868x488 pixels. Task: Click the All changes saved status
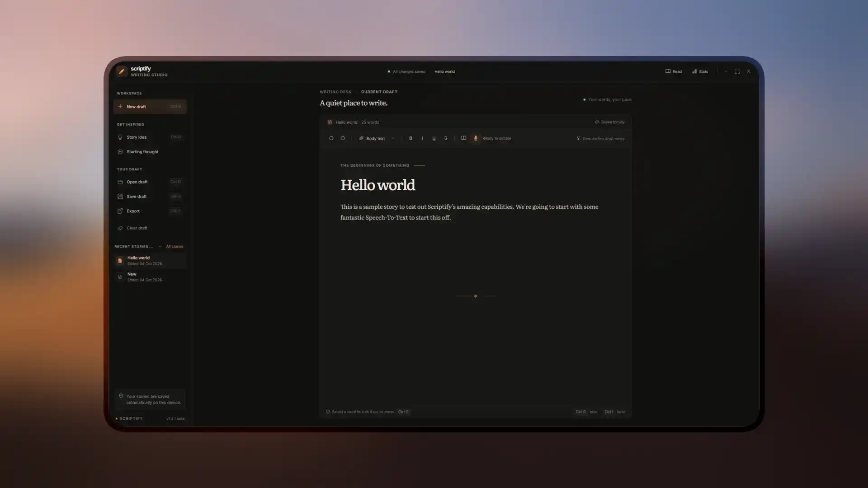(x=406, y=71)
